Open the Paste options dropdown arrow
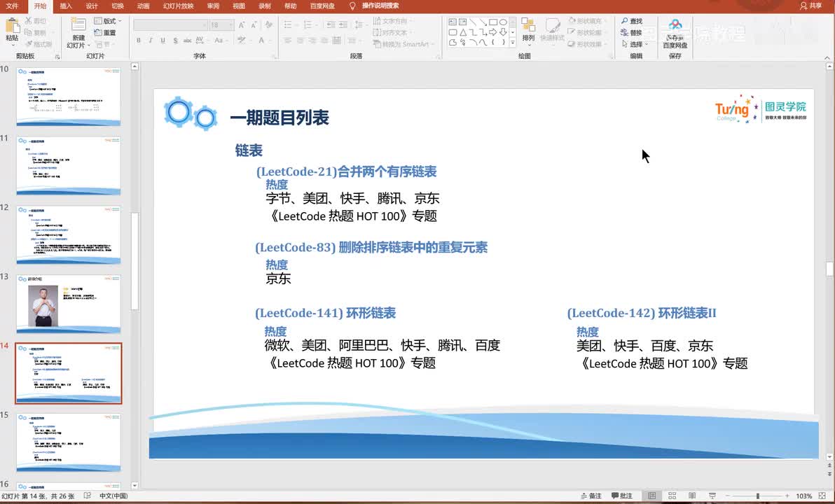This screenshot has height=504, width=835. click(12, 45)
